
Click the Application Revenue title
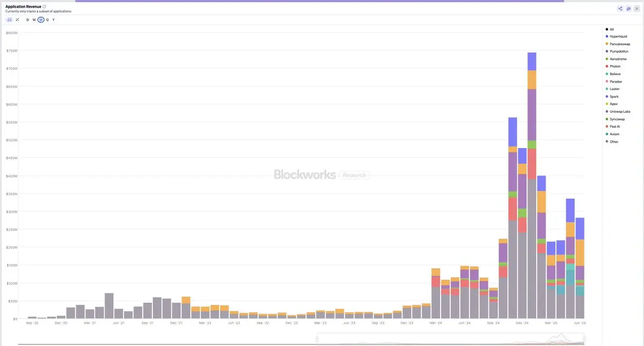point(23,6)
